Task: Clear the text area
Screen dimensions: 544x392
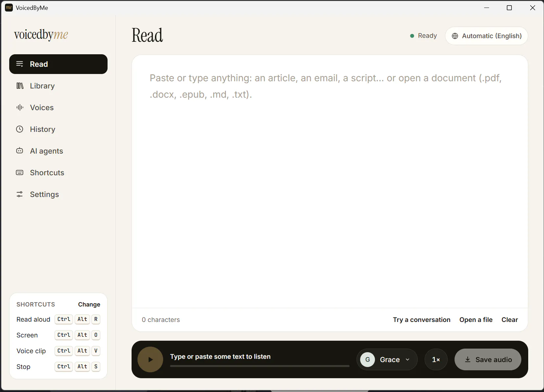Action: (510, 320)
